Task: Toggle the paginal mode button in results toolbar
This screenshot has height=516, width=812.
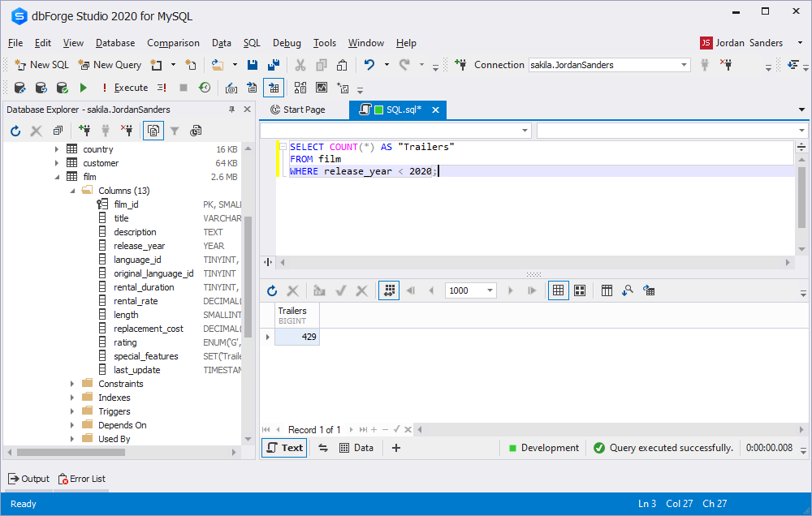Action: [x=388, y=290]
